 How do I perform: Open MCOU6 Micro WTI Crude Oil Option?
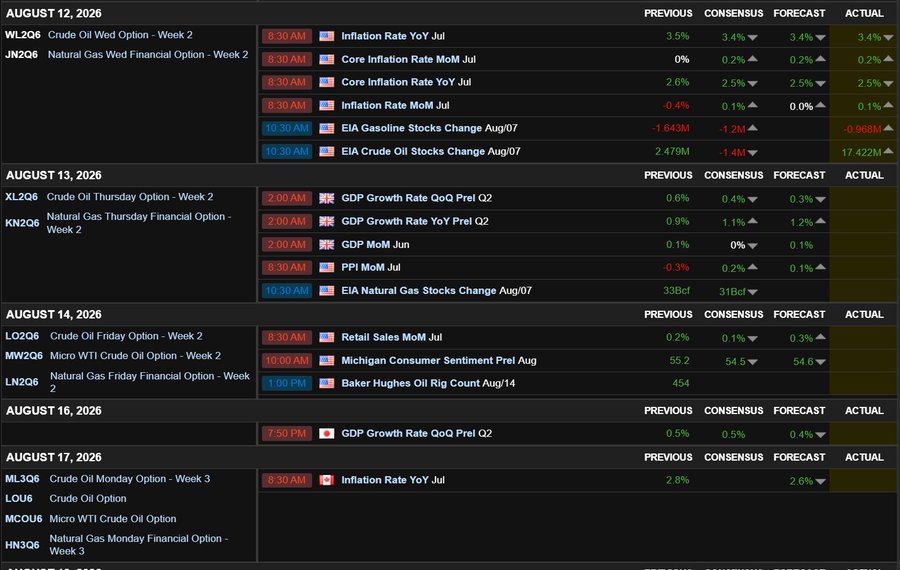click(91, 518)
